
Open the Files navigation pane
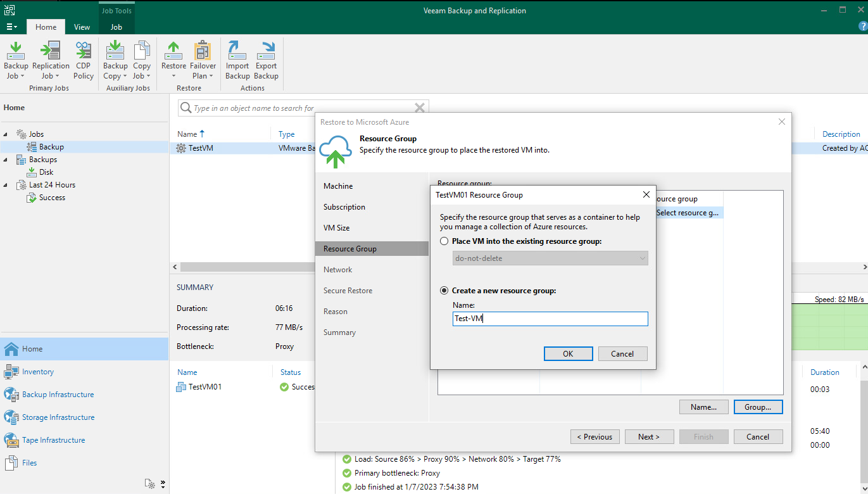click(x=84, y=463)
